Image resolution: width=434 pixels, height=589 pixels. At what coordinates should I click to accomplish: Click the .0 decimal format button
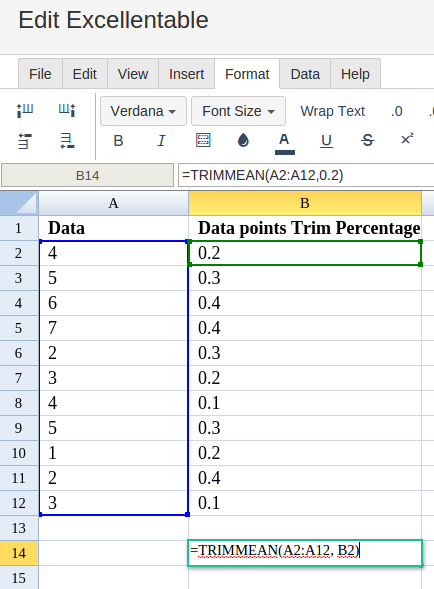pyautogui.click(x=397, y=111)
